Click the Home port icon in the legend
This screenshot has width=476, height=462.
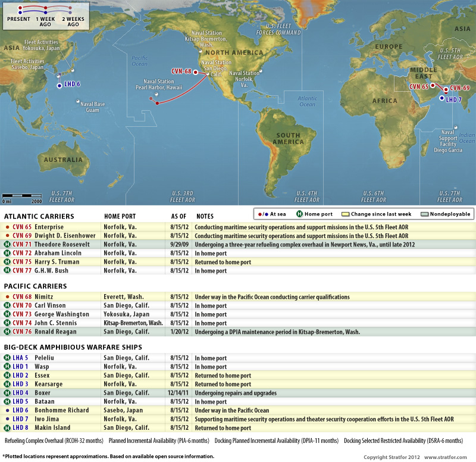tap(299, 214)
